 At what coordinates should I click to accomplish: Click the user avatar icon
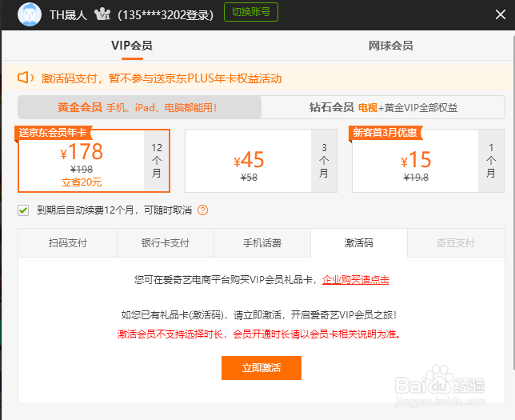coord(30,14)
